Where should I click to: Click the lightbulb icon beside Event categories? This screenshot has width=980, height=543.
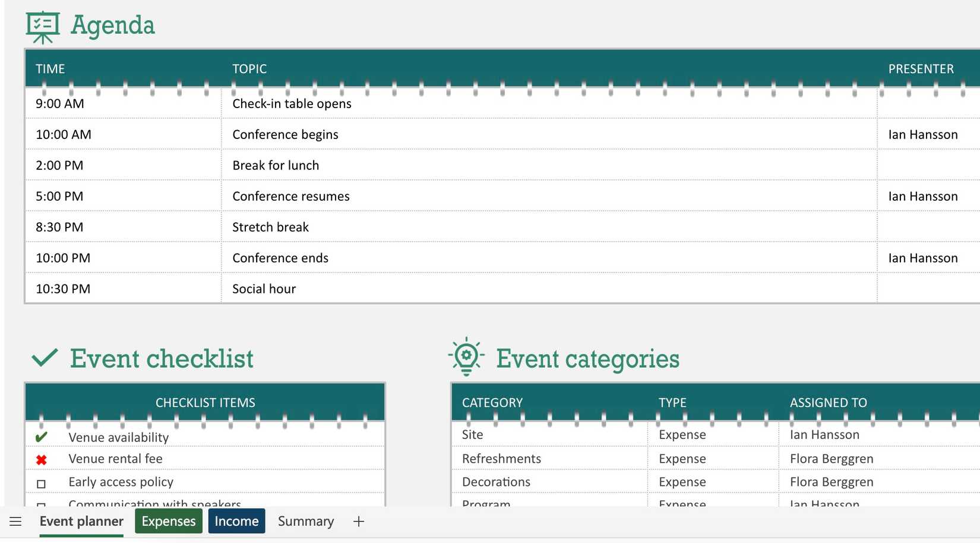click(x=467, y=357)
